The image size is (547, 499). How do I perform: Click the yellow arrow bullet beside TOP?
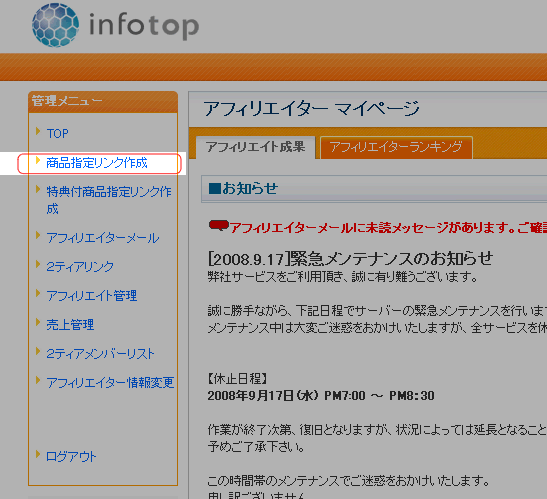coord(38,131)
